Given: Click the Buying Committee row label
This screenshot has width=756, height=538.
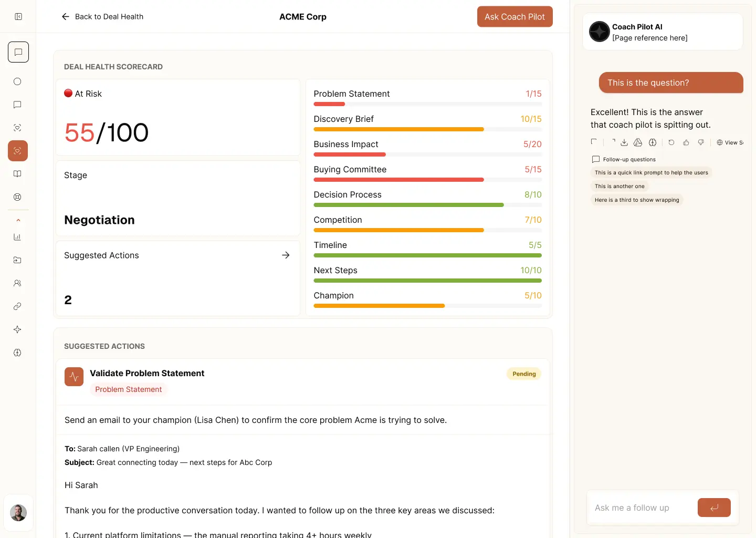Looking at the screenshot, I should click(350, 169).
